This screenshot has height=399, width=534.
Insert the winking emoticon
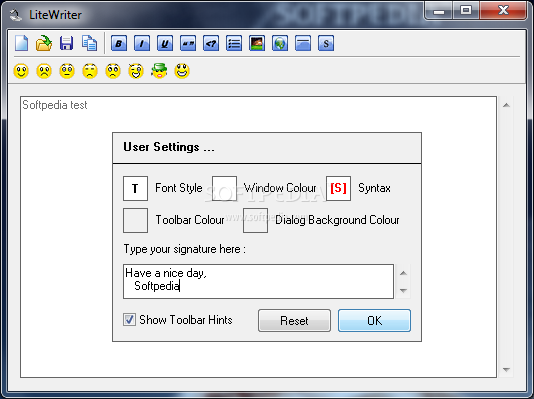[136, 71]
